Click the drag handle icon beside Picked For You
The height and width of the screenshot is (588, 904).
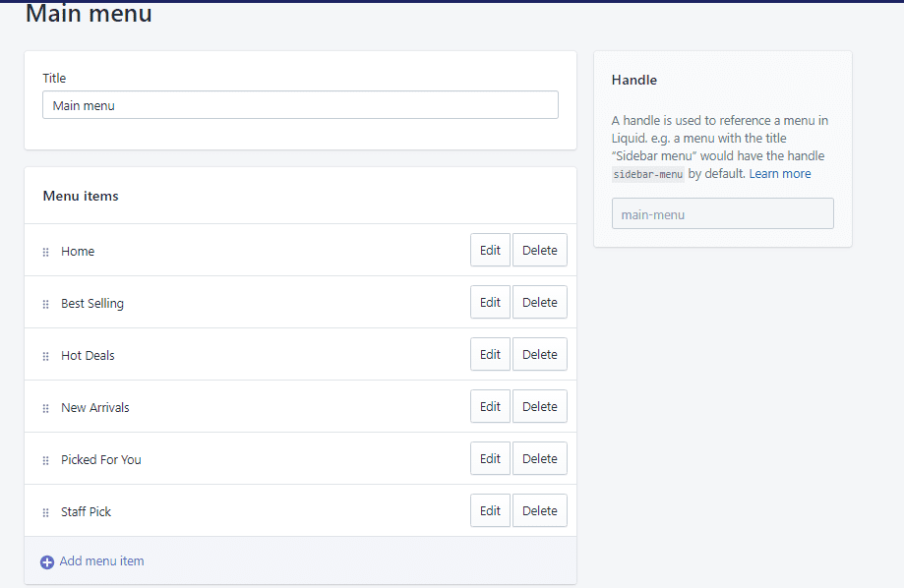pyautogui.click(x=45, y=460)
